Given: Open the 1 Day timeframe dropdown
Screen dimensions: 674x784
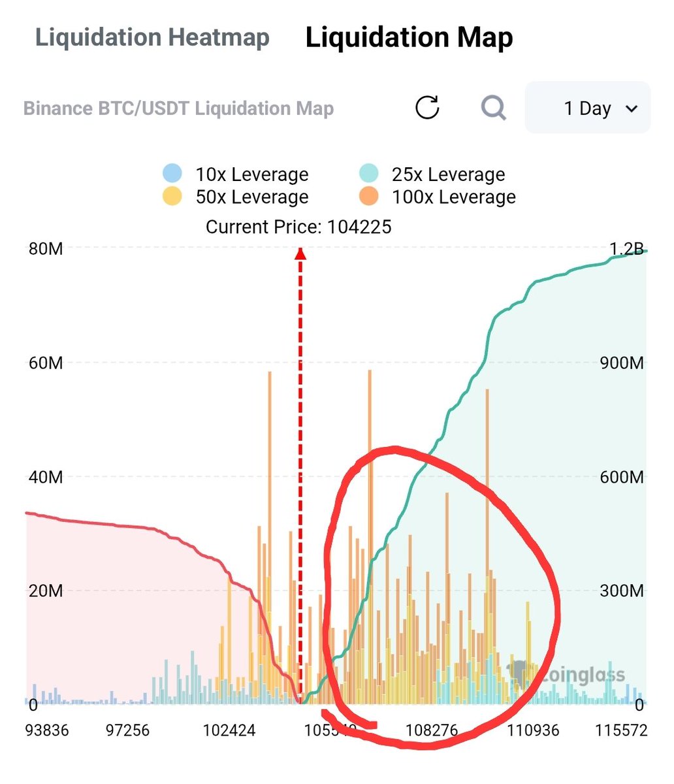Looking at the screenshot, I should point(588,108).
